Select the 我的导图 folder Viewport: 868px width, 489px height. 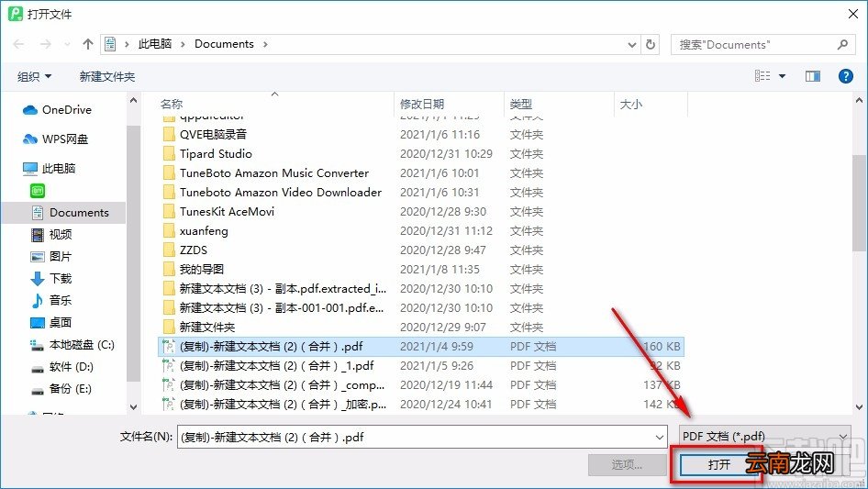point(421,270)
